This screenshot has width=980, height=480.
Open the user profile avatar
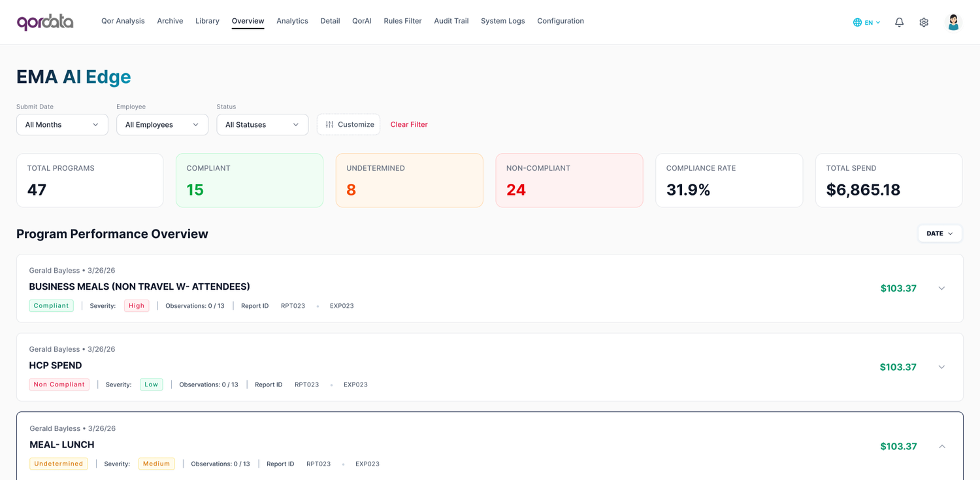point(953,22)
